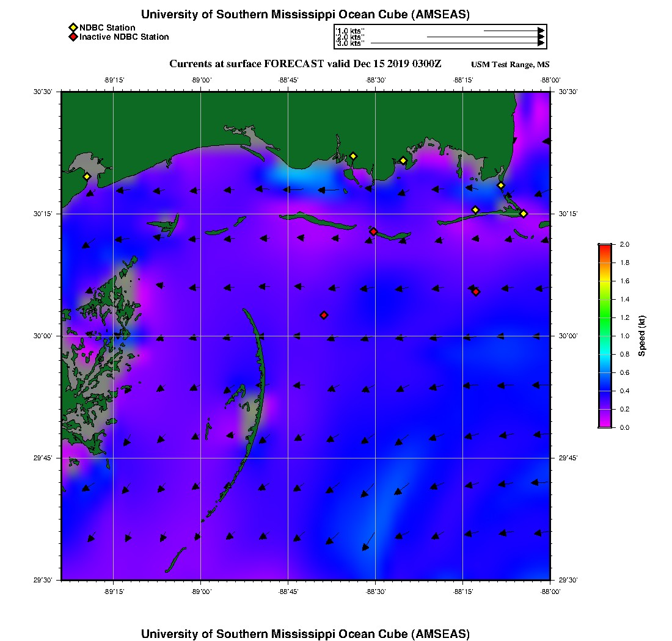
Task: Click the long southwest-pointing current arrow near the bottom at -88'30'
Action: pos(368,541)
